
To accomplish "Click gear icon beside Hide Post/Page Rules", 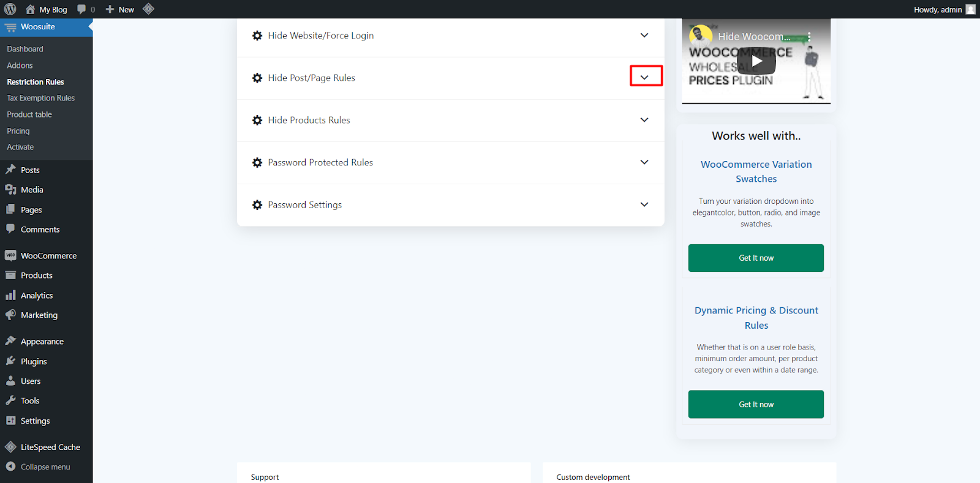I will (x=257, y=78).
